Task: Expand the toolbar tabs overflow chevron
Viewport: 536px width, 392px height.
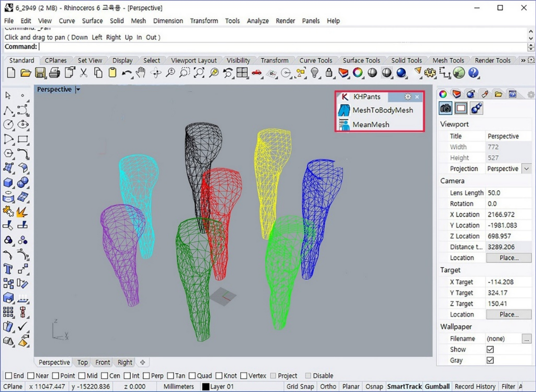Action: point(523,61)
